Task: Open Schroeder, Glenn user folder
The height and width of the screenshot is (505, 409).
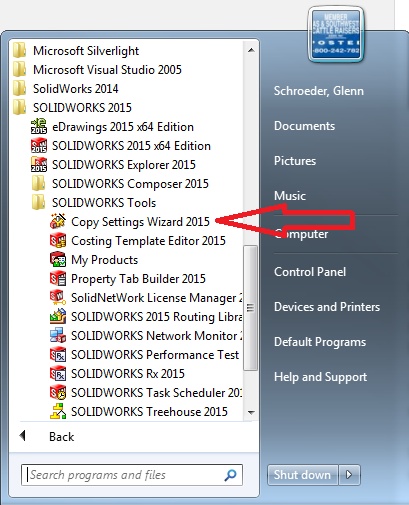Action: tap(319, 91)
